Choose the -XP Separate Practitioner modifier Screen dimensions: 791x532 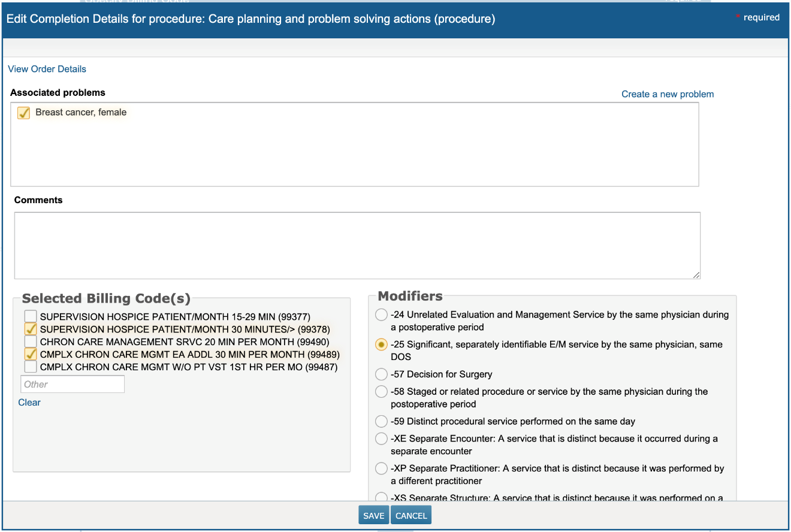click(381, 468)
